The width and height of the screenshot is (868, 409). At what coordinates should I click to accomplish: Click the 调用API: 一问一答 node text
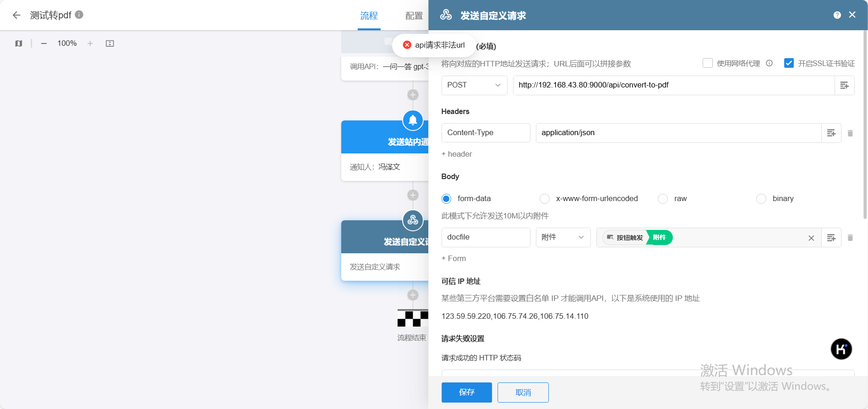(389, 67)
